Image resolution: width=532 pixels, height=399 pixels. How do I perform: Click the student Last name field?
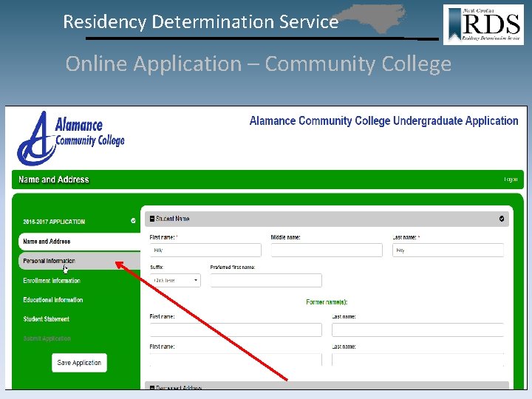click(x=448, y=250)
